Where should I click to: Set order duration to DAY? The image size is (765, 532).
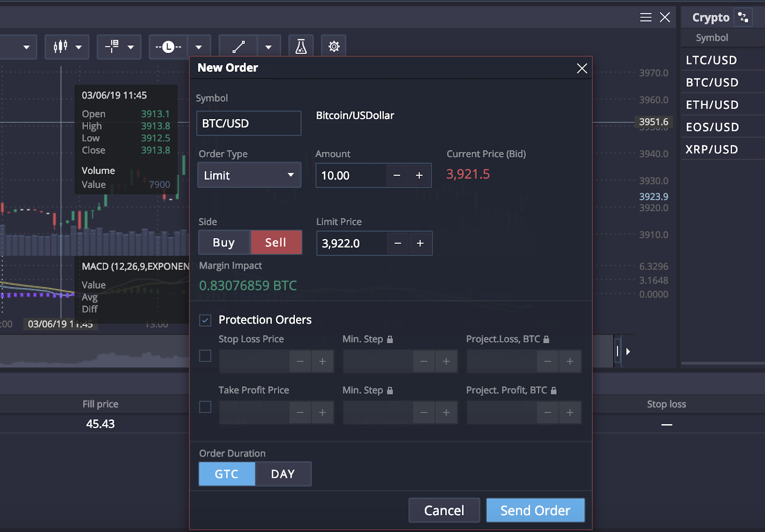tap(283, 474)
